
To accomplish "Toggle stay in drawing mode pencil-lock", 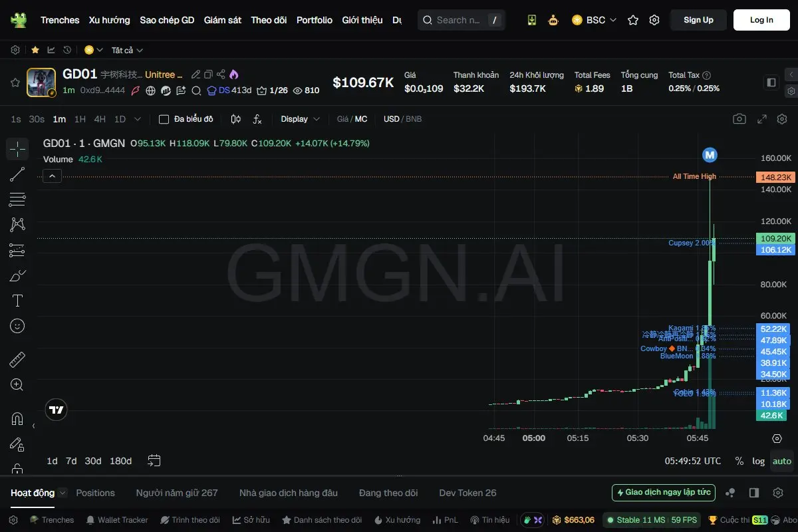I will 17,444.
